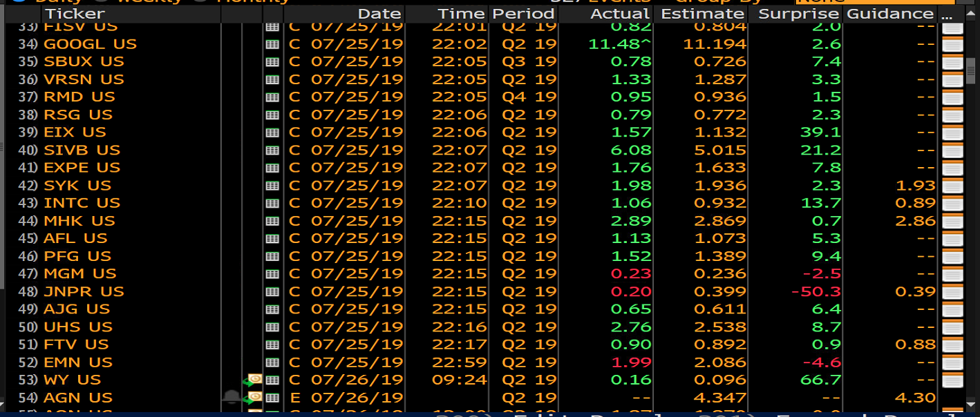Click the scroll up arrow of table
The image size is (980, 417).
click(972, 14)
